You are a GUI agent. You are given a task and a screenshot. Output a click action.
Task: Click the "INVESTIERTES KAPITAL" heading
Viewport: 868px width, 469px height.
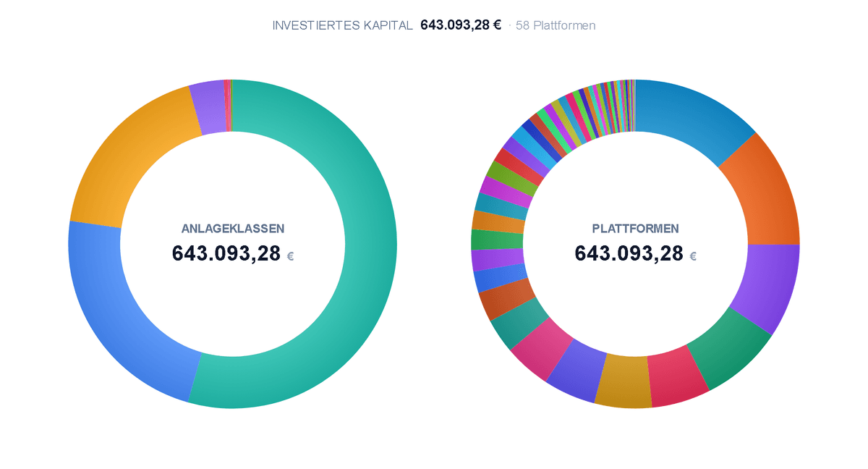[342, 25]
